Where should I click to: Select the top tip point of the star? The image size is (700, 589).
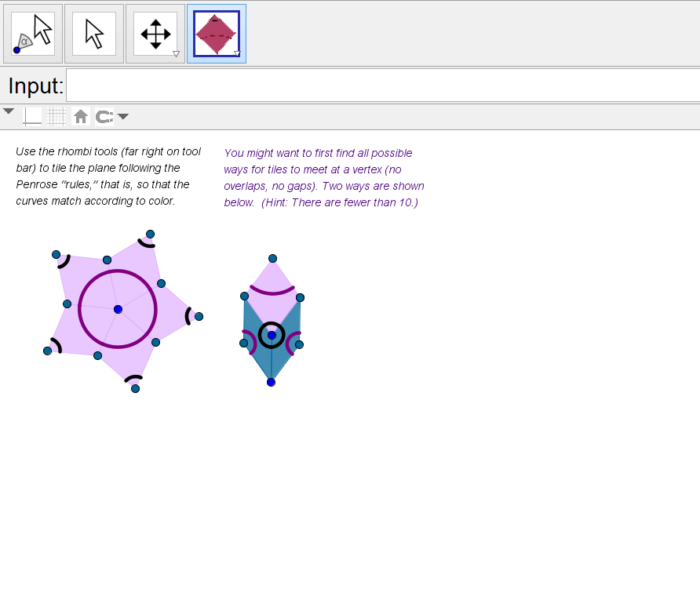151,234
